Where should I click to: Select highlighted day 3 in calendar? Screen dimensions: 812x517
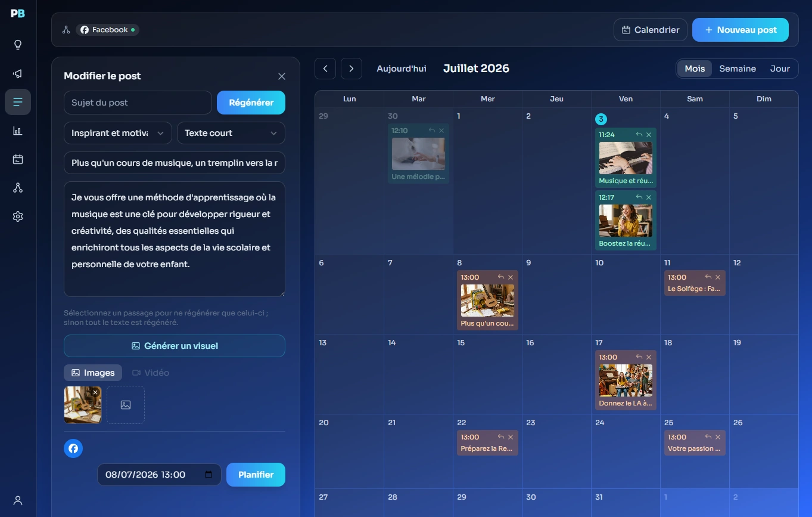pos(601,119)
